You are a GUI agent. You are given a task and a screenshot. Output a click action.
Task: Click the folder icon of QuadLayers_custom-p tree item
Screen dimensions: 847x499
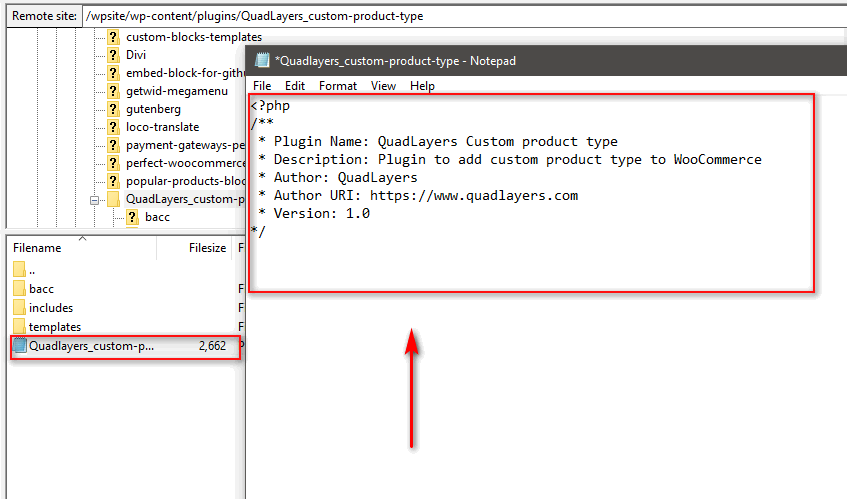coord(113,199)
